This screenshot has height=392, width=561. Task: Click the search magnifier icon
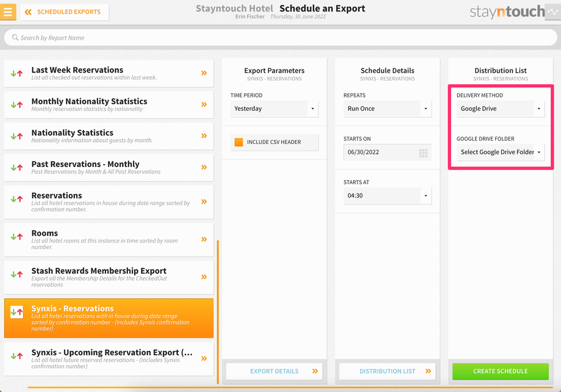[x=15, y=37]
